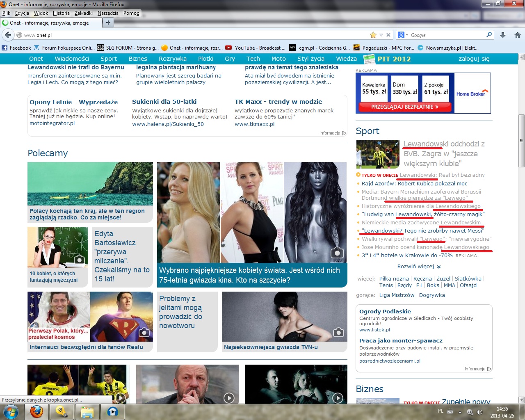Viewport: 525px width, 420px height.
Task: Open the Forum Fokuspace Online bookmark
Action: pos(64,48)
